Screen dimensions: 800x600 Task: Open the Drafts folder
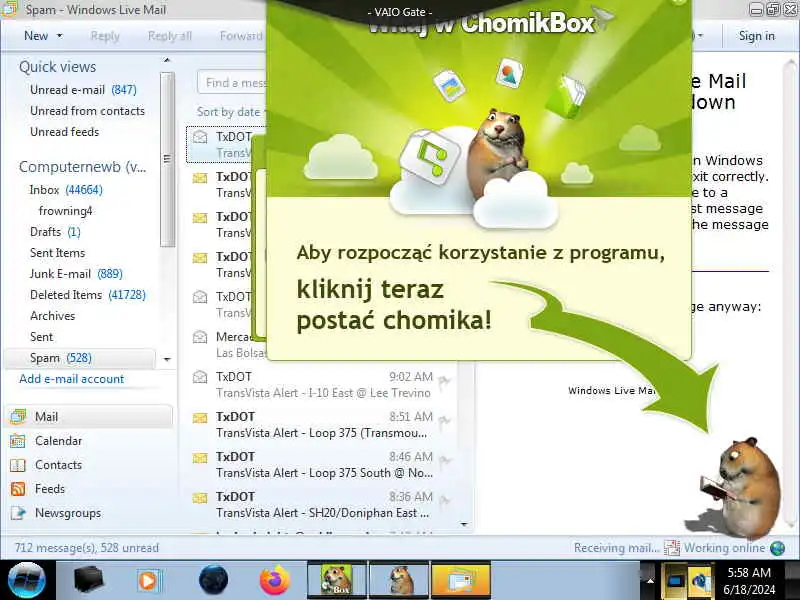[55, 232]
